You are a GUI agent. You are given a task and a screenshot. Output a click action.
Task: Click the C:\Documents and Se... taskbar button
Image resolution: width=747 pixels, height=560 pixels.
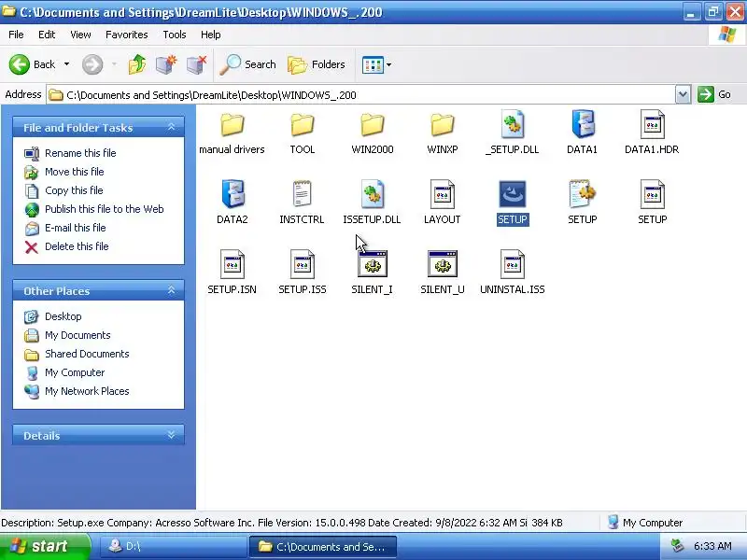click(x=322, y=546)
